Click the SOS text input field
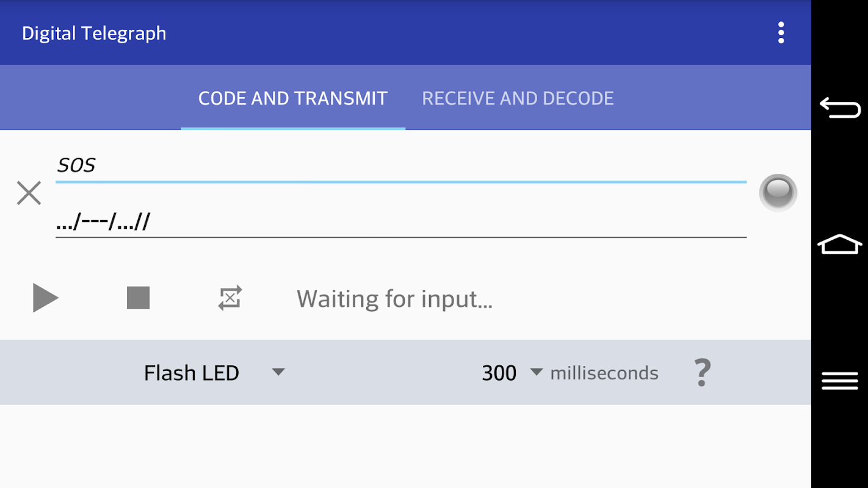The image size is (868, 488). 400,165
